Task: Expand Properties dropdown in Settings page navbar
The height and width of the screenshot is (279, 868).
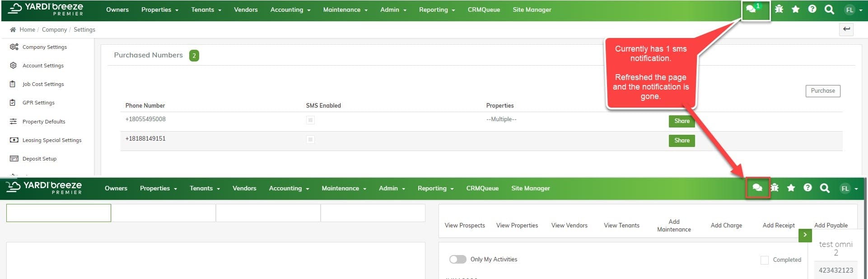Action: (x=160, y=9)
